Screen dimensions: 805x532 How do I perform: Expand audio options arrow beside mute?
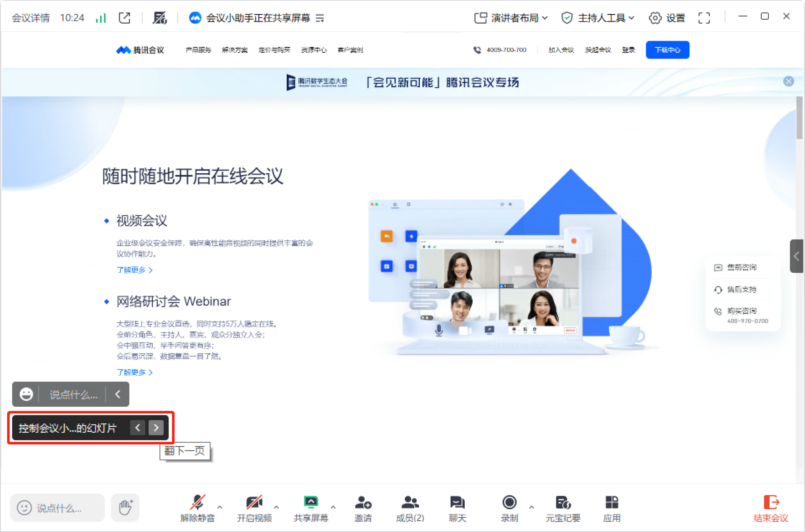point(220,507)
